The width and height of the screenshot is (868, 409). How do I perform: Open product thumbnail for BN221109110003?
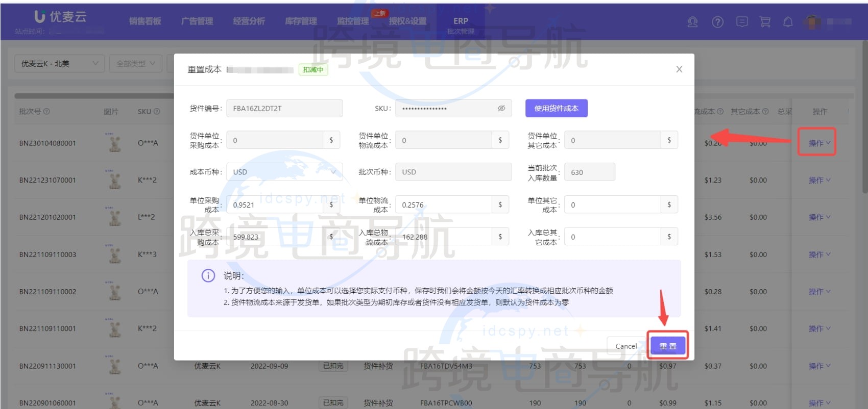[x=115, y=254]
